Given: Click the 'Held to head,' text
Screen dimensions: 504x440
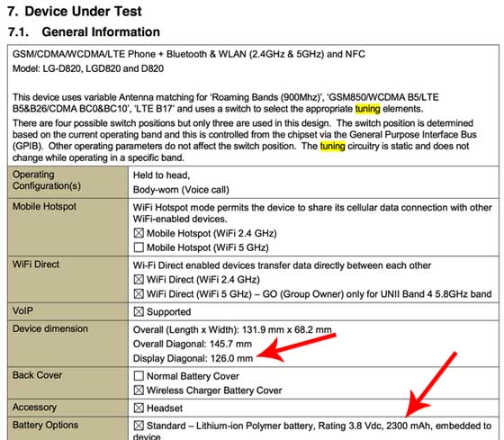Looking at the screenshot, I should pyautogui.click(x=162, y=175).
